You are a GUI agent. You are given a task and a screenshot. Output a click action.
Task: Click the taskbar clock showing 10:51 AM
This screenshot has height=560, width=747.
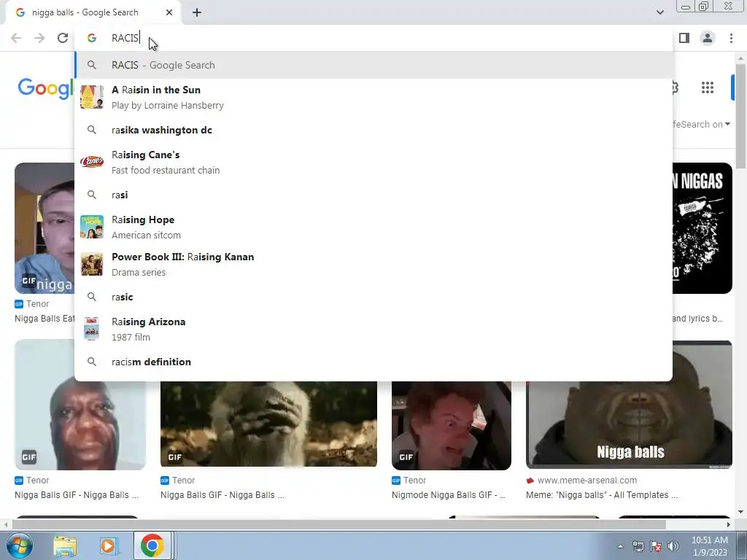pyautogui.click(x=709, y=546)
